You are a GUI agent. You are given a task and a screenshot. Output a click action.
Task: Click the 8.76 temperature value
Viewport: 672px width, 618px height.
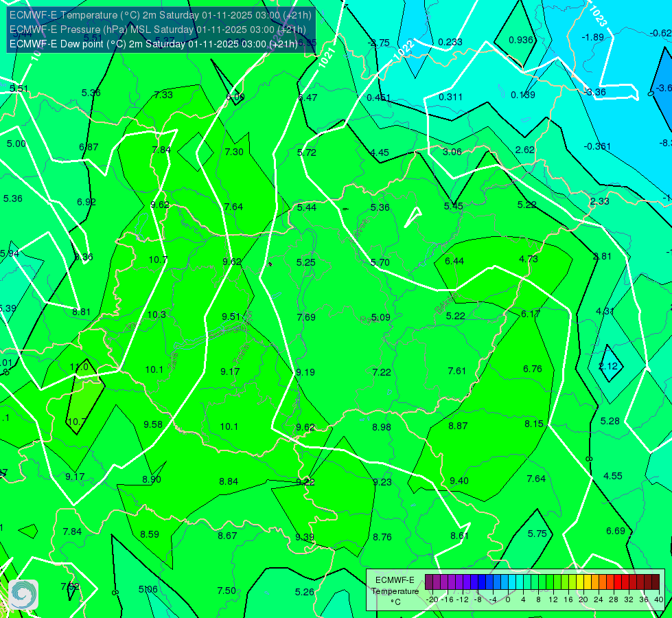click(x=382, y=537)
